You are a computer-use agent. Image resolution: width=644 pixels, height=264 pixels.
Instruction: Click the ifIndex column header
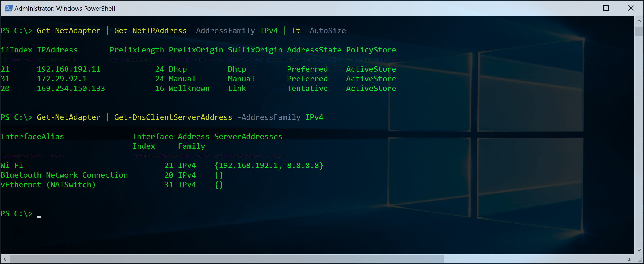click(16, 50)
